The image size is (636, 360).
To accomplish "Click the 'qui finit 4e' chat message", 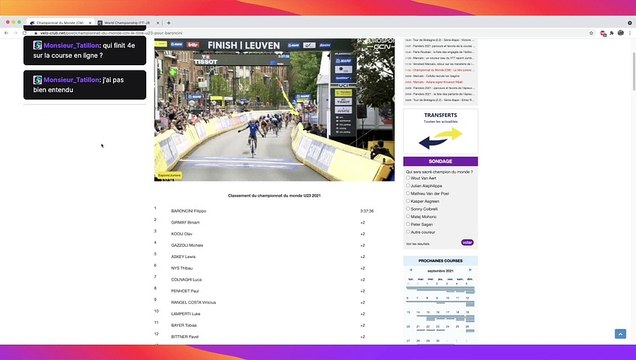I will pos(85,50).
